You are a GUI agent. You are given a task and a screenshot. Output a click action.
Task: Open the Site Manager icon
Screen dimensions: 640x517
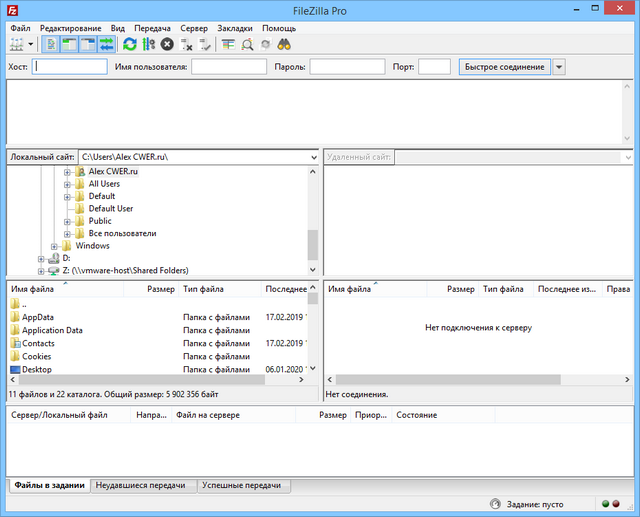[17, 44]
